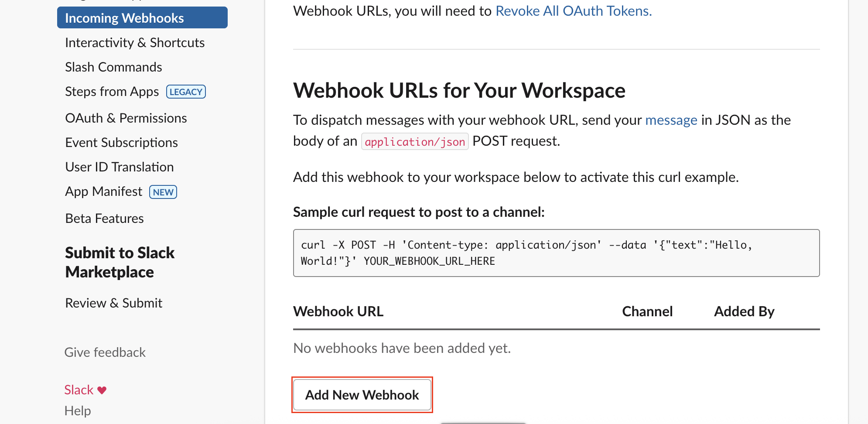Navigate to Event Subscriptions

coord(121,143)
